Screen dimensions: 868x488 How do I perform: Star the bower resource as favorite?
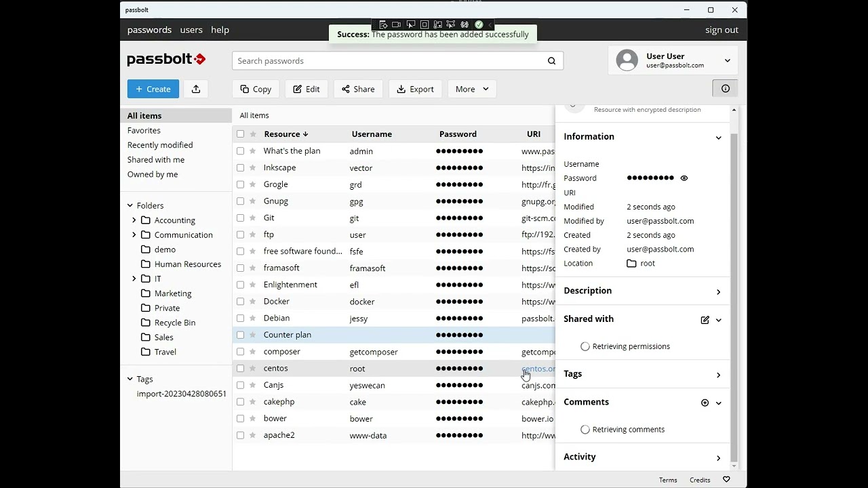coord(253,419)
